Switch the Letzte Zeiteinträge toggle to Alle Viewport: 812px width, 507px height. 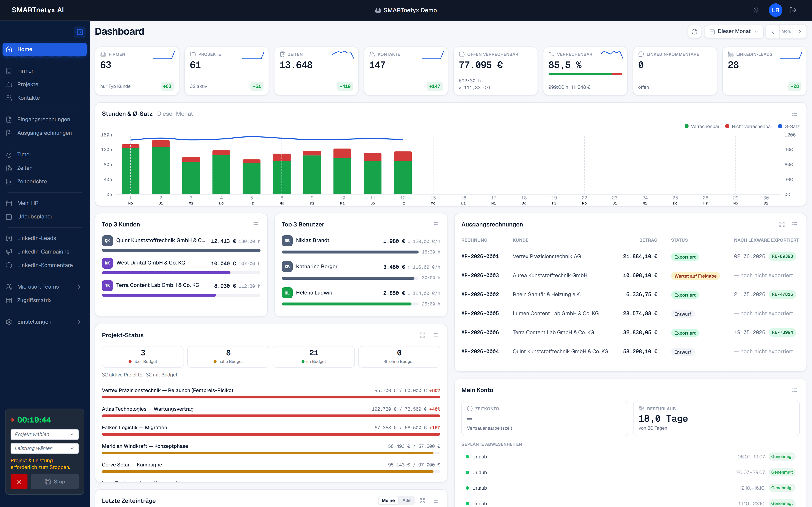(406, 500)
